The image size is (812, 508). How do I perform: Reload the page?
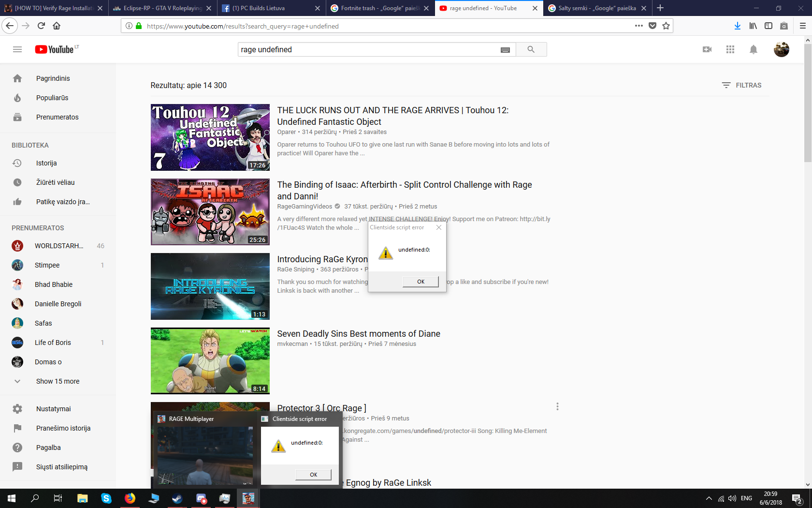point(42,26)
